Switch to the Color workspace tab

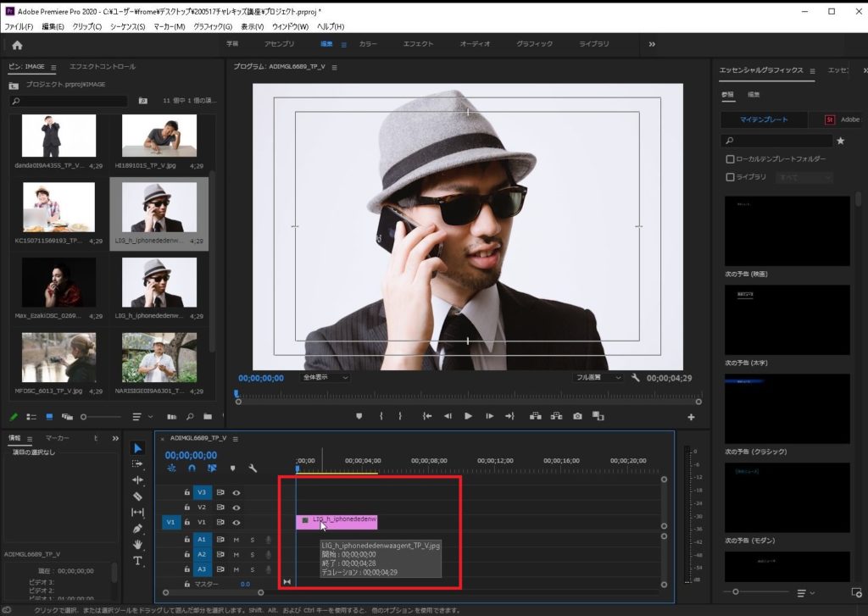pos(368,44)
